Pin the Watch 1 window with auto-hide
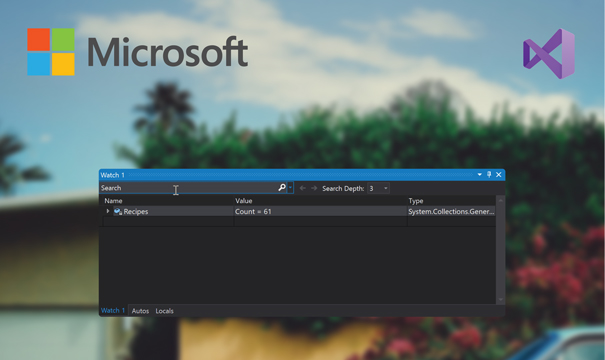This screenshot has height=360, width=605. click(x=489, y=174)
